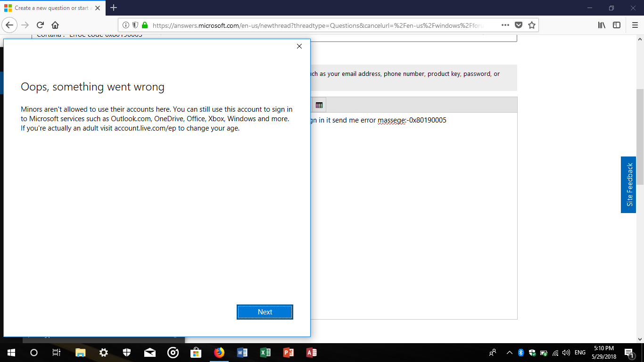The width and height of the screenshot is (644, 362).
Task: Toggle the Firefox sidebar
Action: (x=617, y=25)
